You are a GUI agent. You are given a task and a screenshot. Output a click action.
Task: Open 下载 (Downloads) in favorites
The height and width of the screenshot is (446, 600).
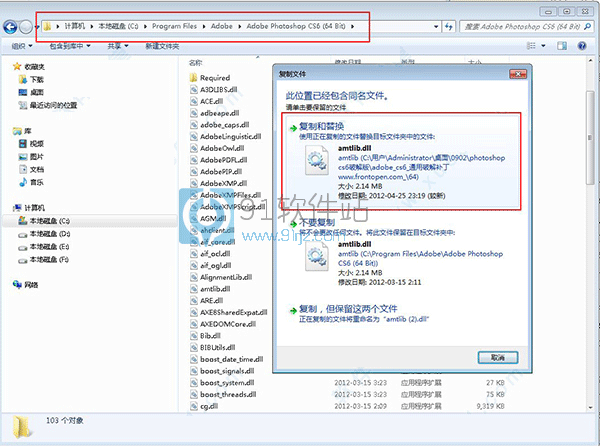point(36,79)
